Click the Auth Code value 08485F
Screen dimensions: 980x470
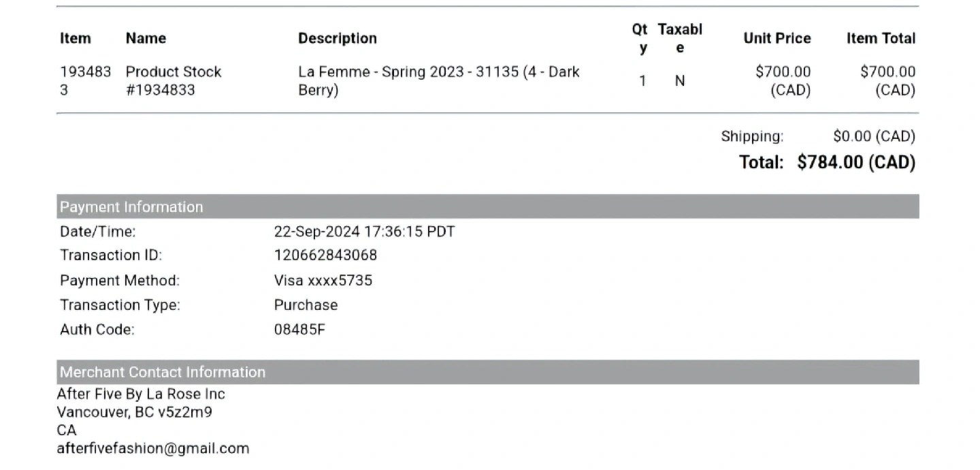[299, 330]
